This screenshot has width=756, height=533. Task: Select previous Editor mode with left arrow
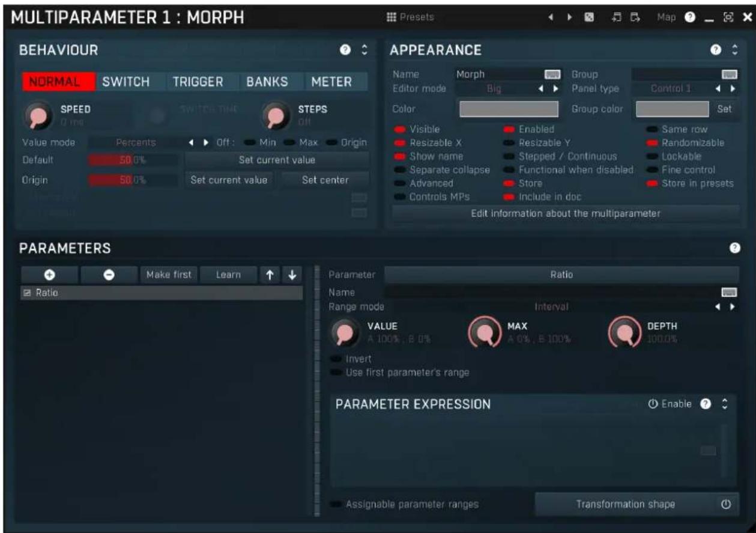point(541,88)
